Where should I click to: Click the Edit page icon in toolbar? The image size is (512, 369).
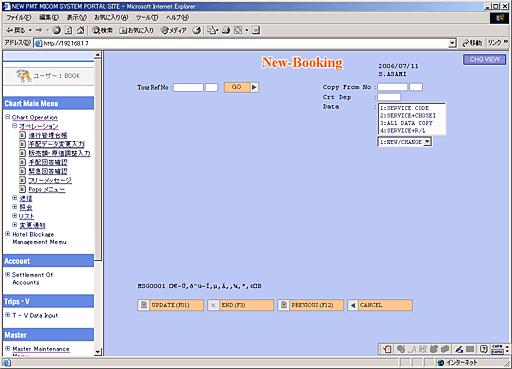point(238,30)
